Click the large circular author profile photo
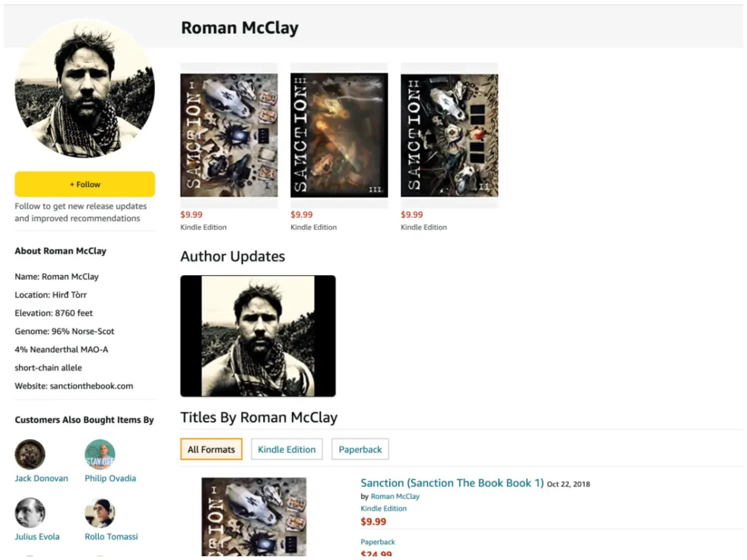747x560 pixels. click(85, 89)
